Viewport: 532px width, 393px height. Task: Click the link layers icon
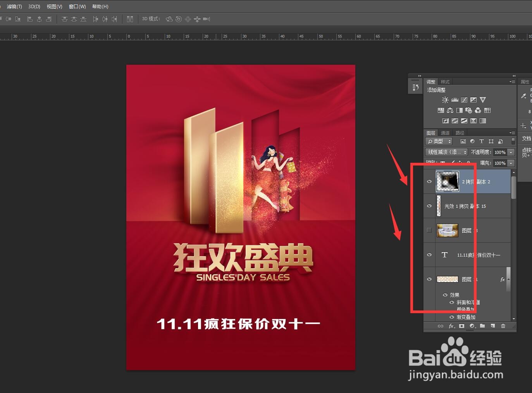point(441,326)
